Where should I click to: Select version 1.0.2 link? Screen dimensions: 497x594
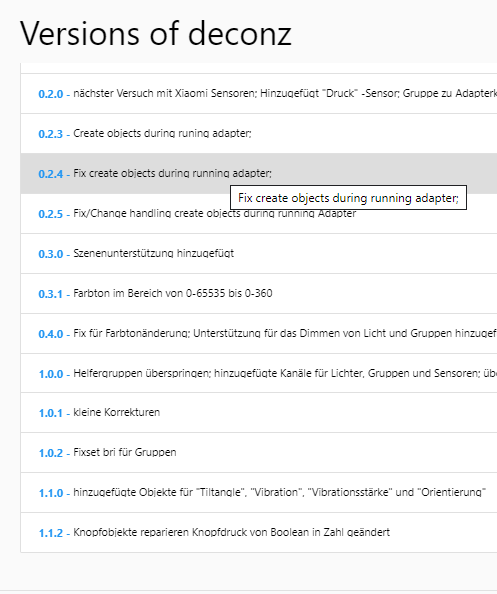pyautogui.click(x=51, y=453)
